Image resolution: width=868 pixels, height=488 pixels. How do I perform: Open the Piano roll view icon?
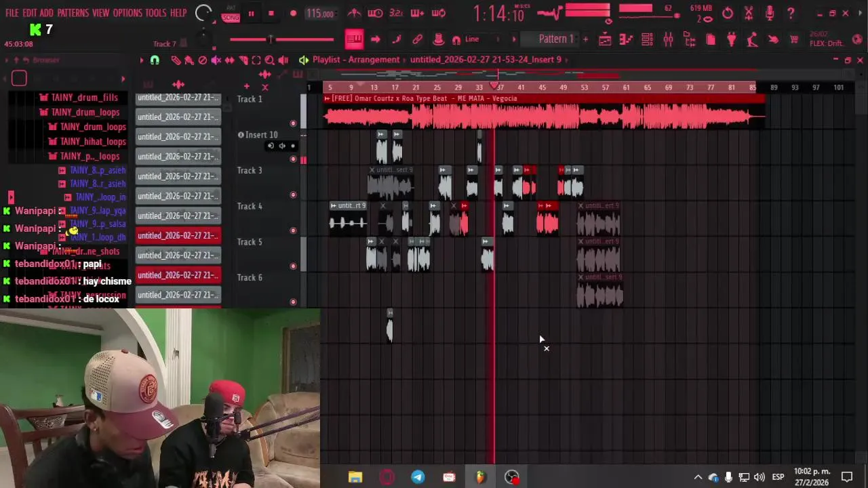click(x=626, y=39)
